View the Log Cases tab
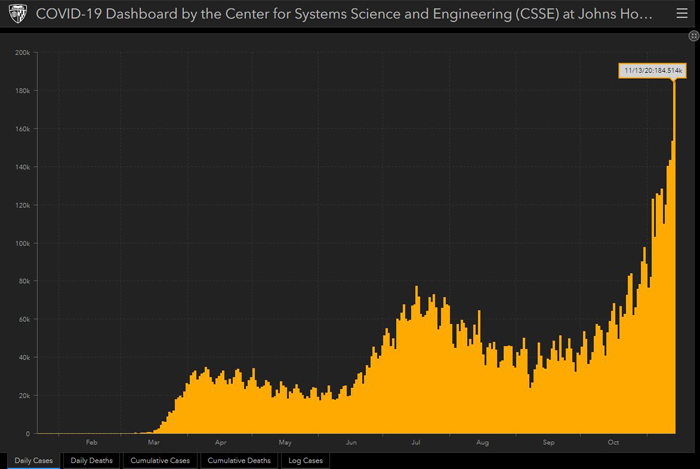Image resolution: width=700 pixels, height=469 pixels. 305,461
